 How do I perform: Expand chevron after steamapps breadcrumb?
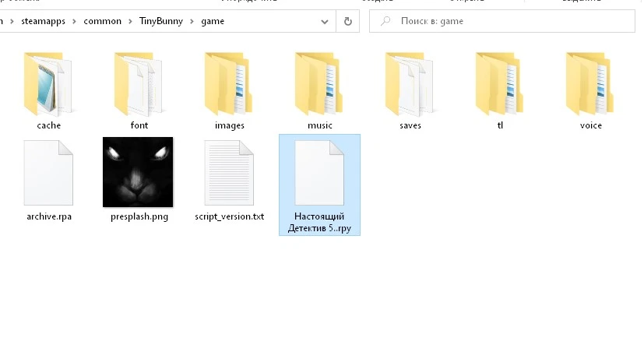pos(74,21)
